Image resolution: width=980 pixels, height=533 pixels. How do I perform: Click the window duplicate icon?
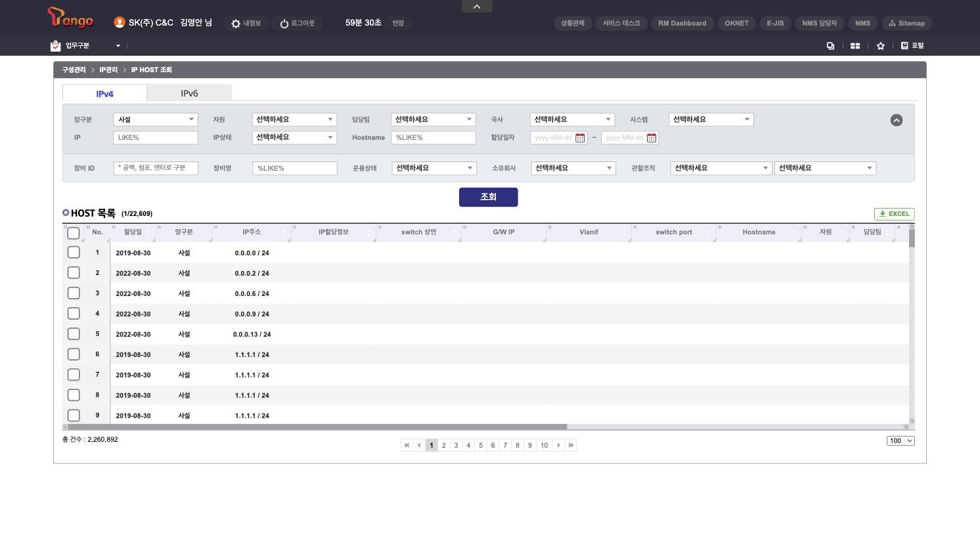pyautogui.click(x=830, y=46)
